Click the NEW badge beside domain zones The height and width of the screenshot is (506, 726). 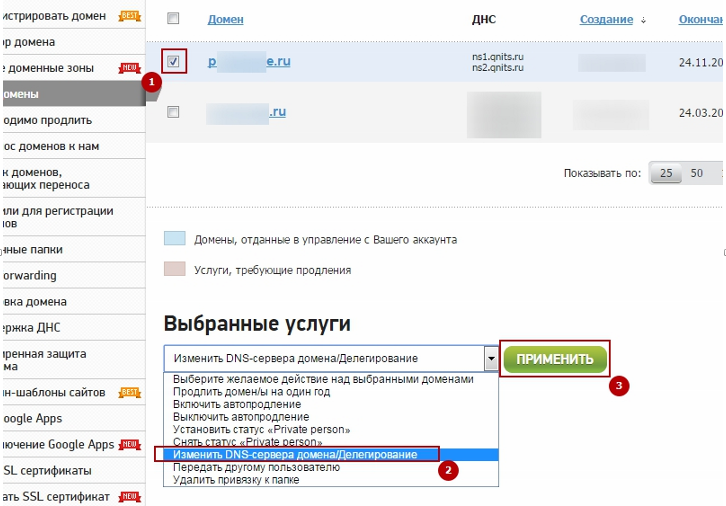130,68
